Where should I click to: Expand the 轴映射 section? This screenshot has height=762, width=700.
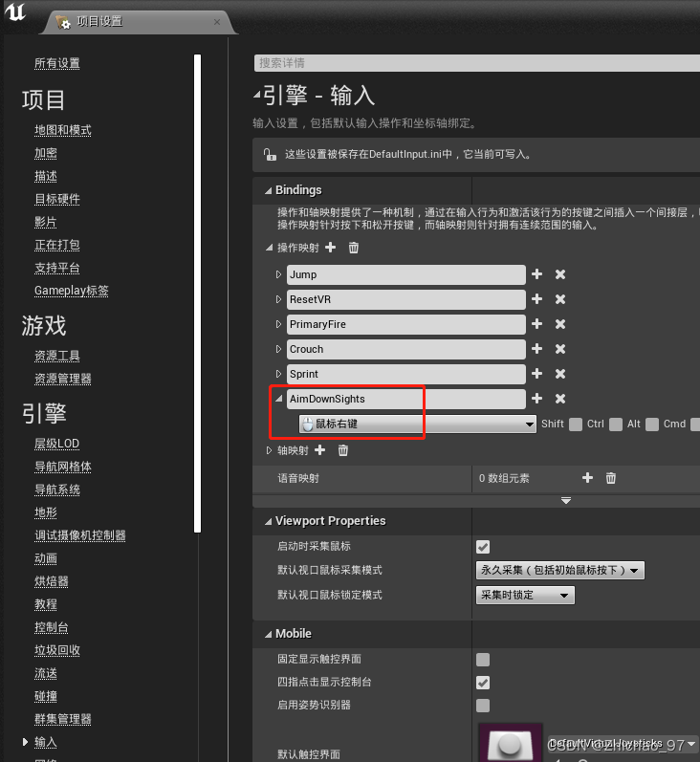[269, 450]
